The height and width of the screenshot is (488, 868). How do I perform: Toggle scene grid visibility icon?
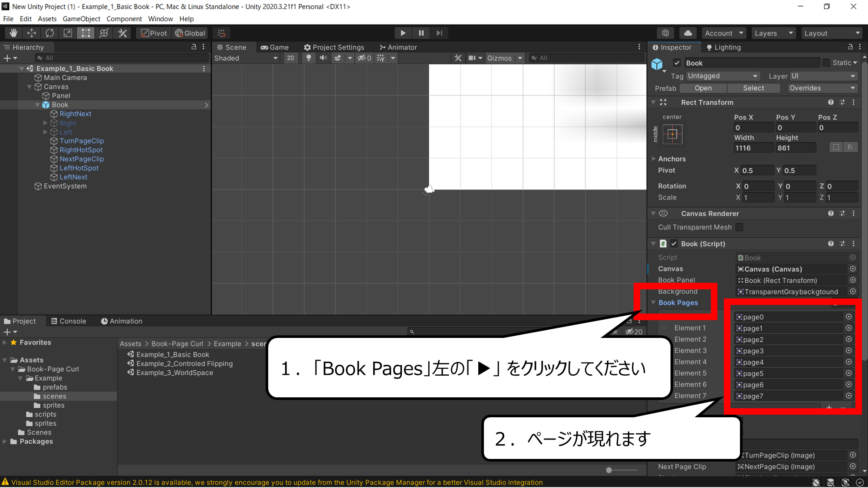click(x=381, y=58)
